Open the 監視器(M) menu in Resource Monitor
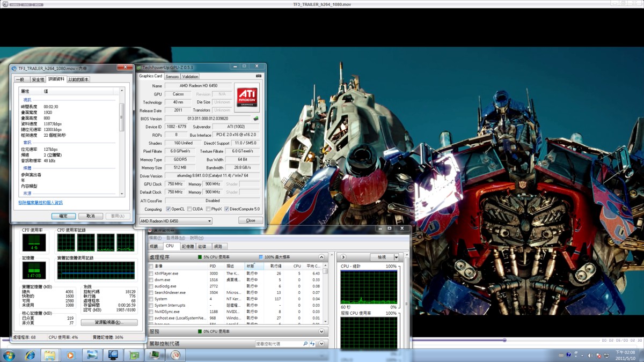Viewport: 644px width, 362px height. 176,238
